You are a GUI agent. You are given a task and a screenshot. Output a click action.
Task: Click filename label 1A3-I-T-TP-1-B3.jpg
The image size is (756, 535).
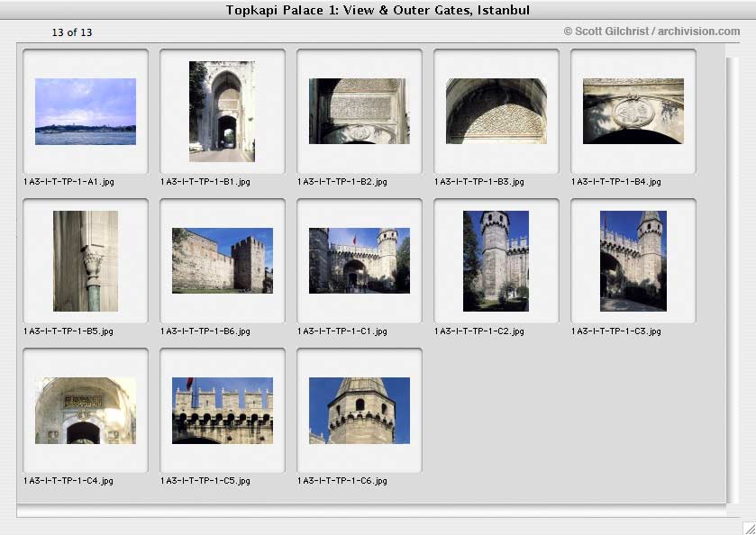point(479,182)
